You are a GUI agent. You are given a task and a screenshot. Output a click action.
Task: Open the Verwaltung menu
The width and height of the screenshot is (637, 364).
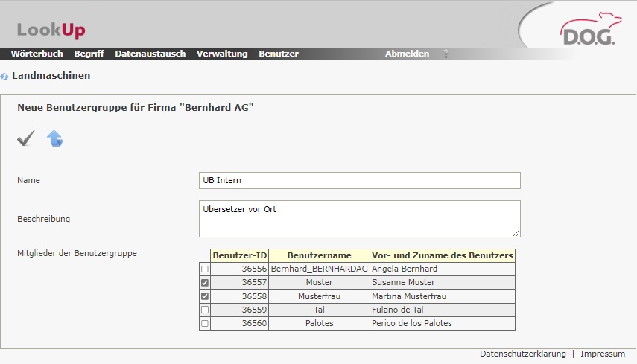(x=222, y=54)
